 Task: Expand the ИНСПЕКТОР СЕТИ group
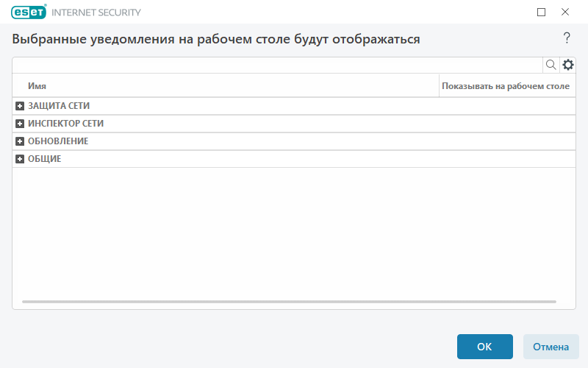click(20, 124)
